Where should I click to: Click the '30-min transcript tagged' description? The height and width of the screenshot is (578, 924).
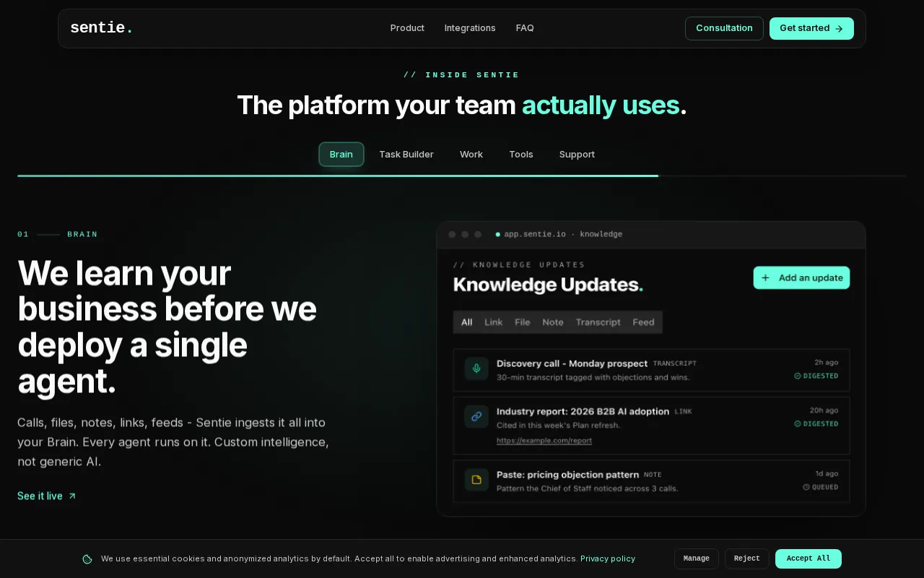(593, 377)
